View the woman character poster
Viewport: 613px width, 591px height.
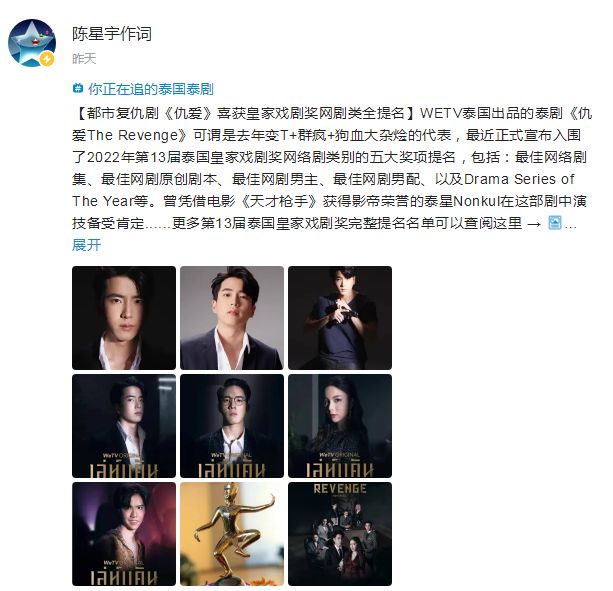click(340, 426)
